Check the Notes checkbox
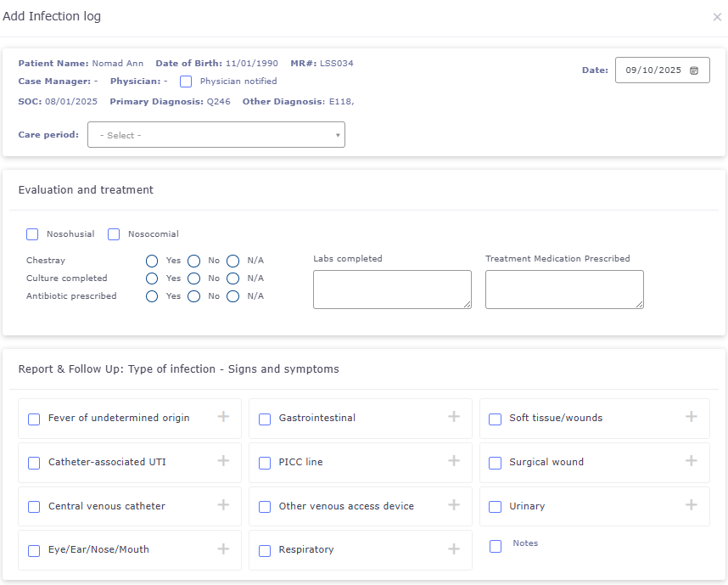This screenshot has height=585, width=728. tap(496, 547)
